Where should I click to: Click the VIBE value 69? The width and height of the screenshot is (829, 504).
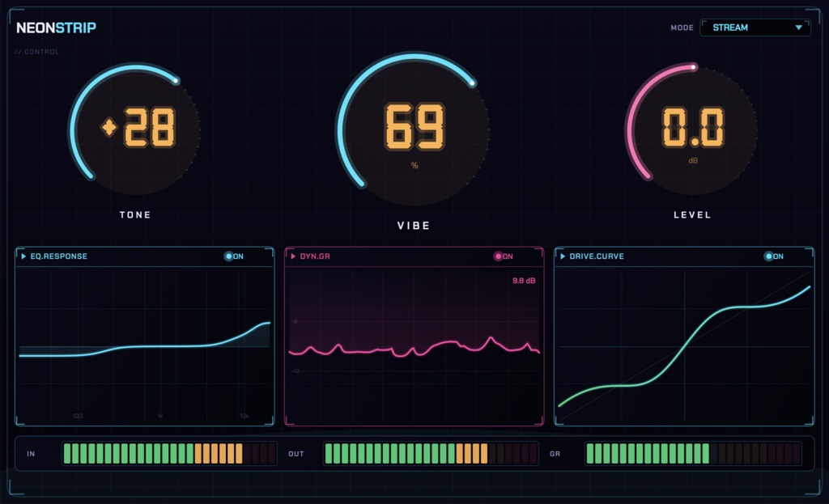[x=414, y=127]
